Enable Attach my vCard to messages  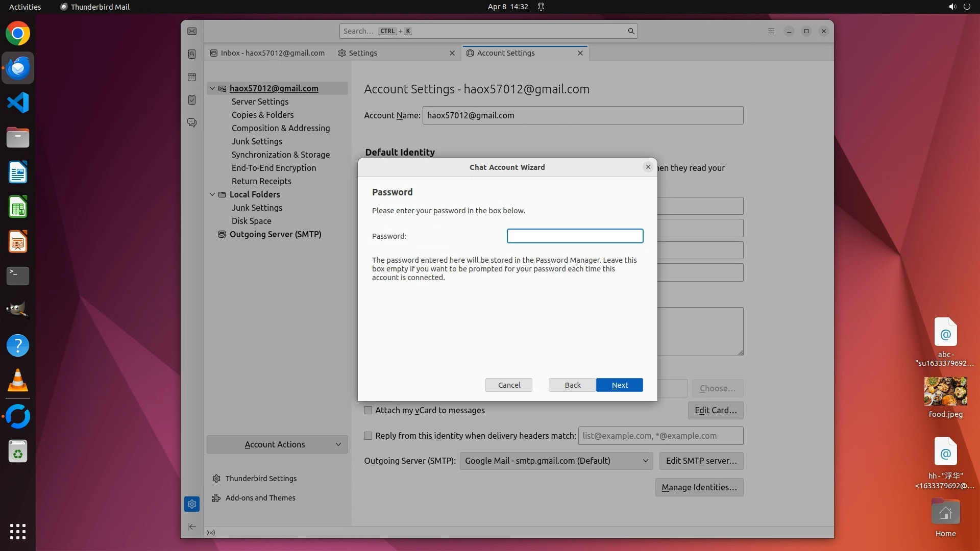point(368,410)
